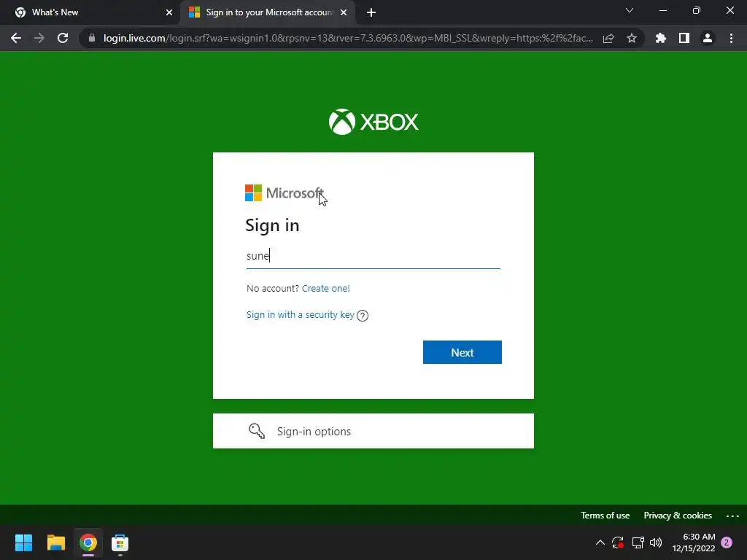The image size is (747, 560).
Task: Open Terms of use link
Action: 605,516
